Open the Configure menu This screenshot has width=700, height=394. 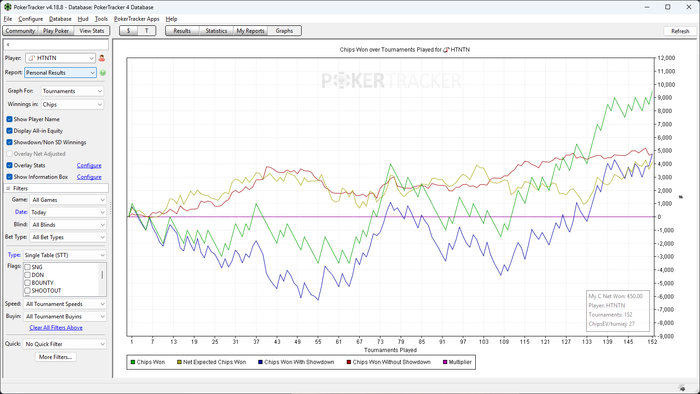tap(30, 19)
